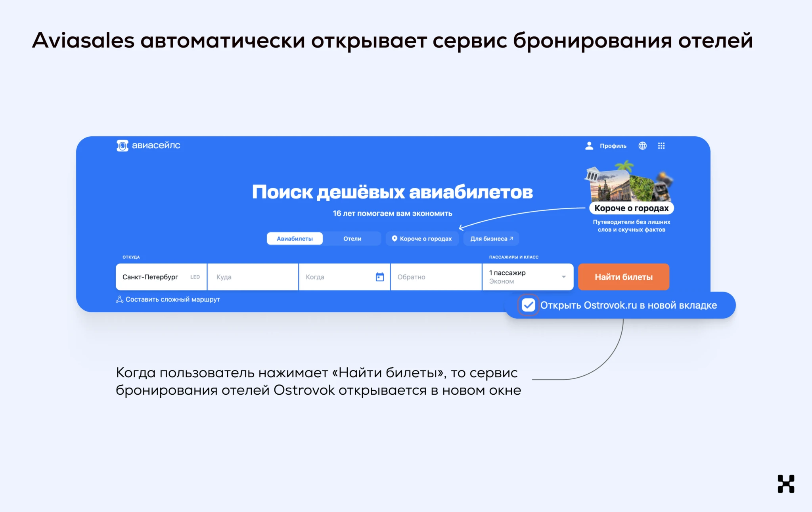
Task: Click the X logo in bottom corner
Action: 785,483
